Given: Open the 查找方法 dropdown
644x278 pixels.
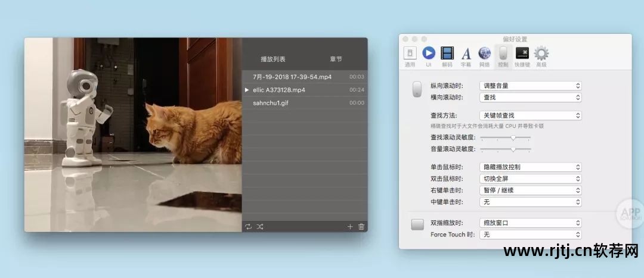Looking at the screenshot, I should 531,115.
